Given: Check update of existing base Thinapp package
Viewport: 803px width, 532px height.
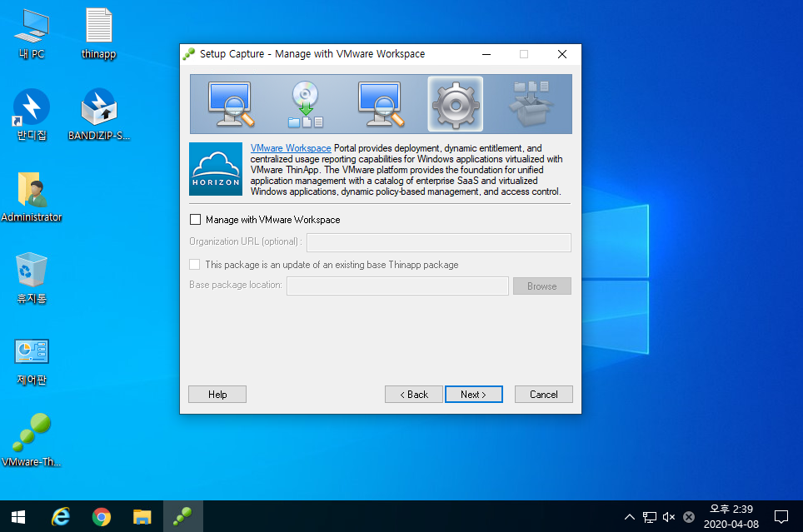Looking at the screenshot, I should click(195, 265).
